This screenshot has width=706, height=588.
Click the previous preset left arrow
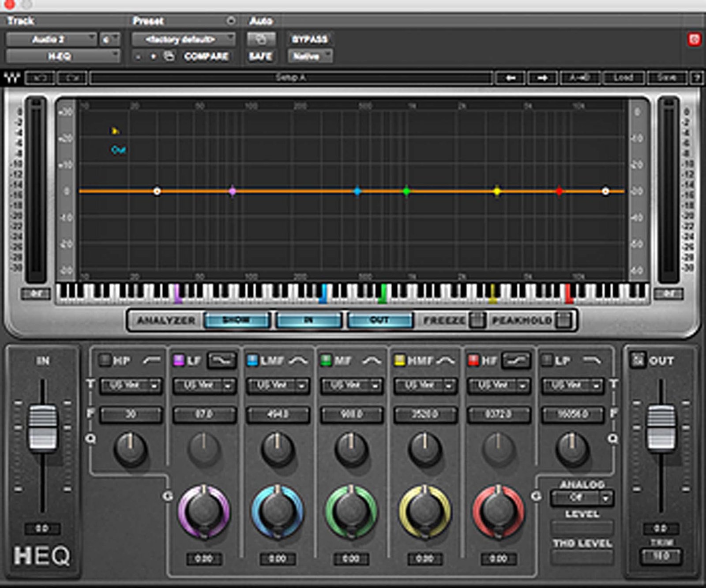pyautogui.click(x=511, y=78)
